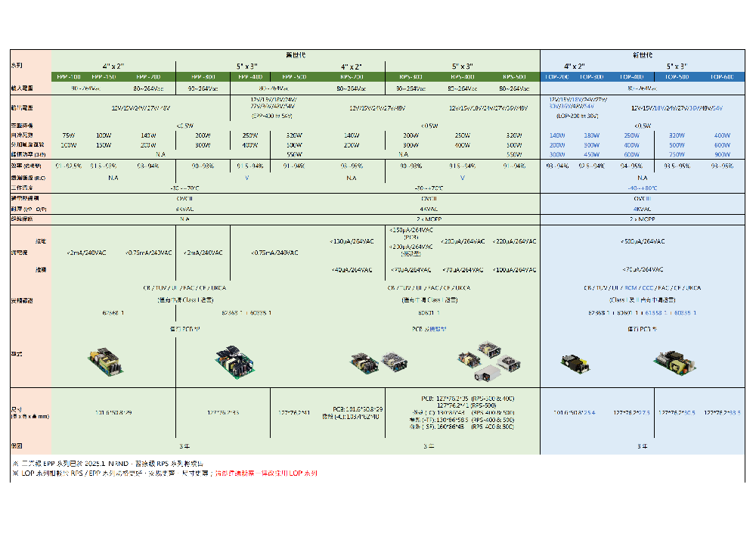Click the EPP-300 header cell
This screenshot has width=756, height=534.
pos(203,77)
